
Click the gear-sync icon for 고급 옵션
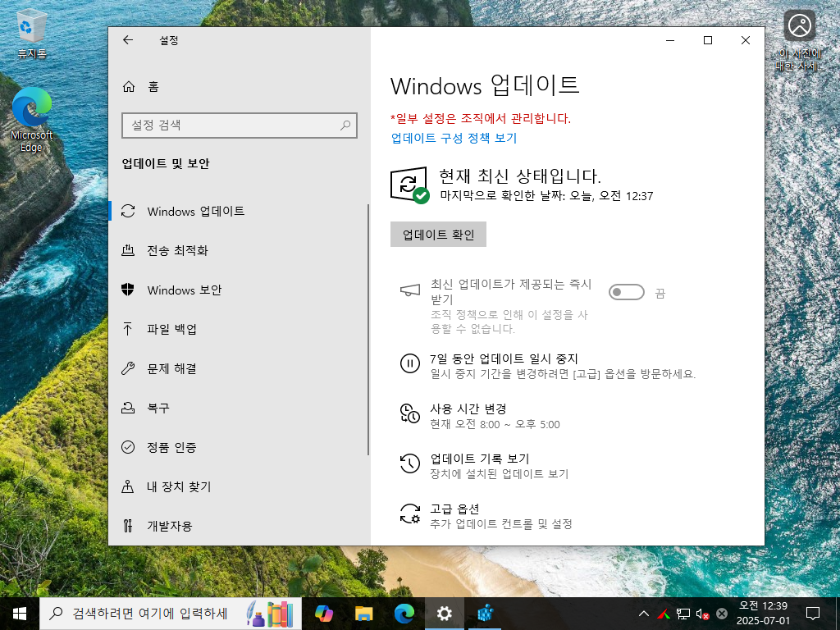[x=410, y=514]
